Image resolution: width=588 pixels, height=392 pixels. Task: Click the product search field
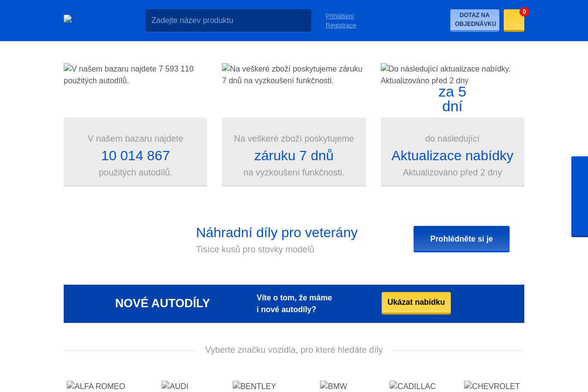click(x=228, y=20)
